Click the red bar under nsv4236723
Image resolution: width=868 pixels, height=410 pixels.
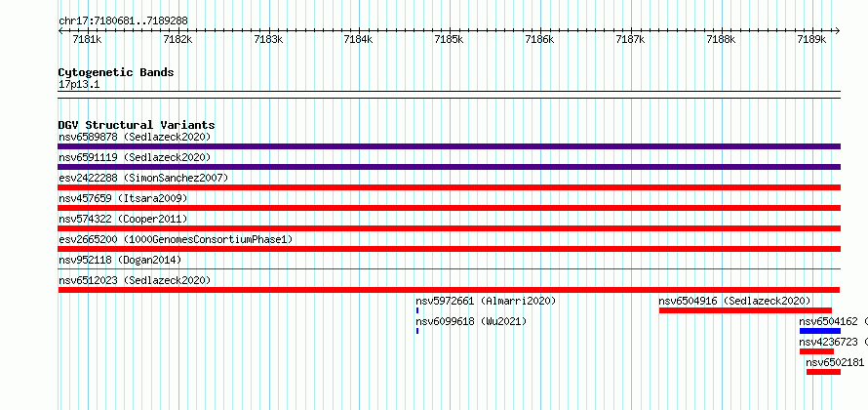pyautogui.click(x=816, y=351)
